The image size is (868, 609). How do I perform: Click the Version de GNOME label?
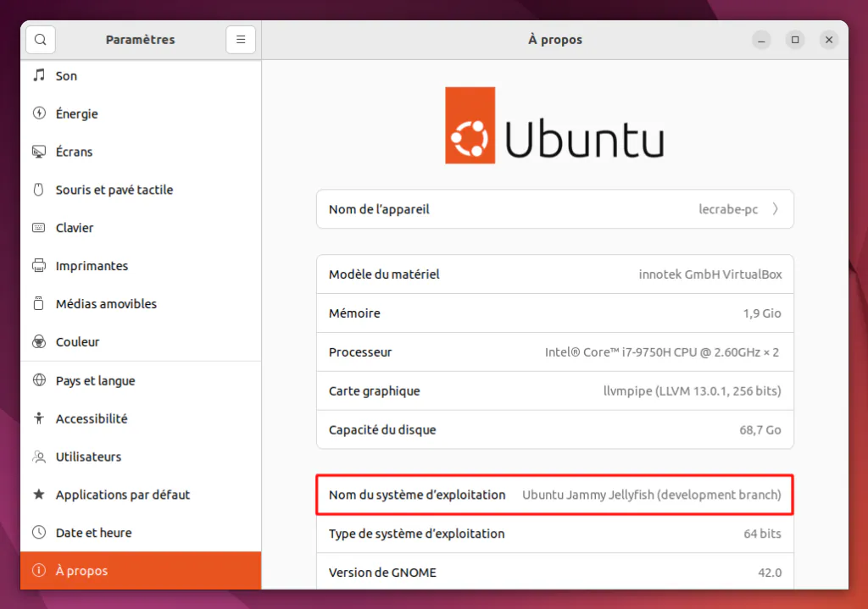382,573
